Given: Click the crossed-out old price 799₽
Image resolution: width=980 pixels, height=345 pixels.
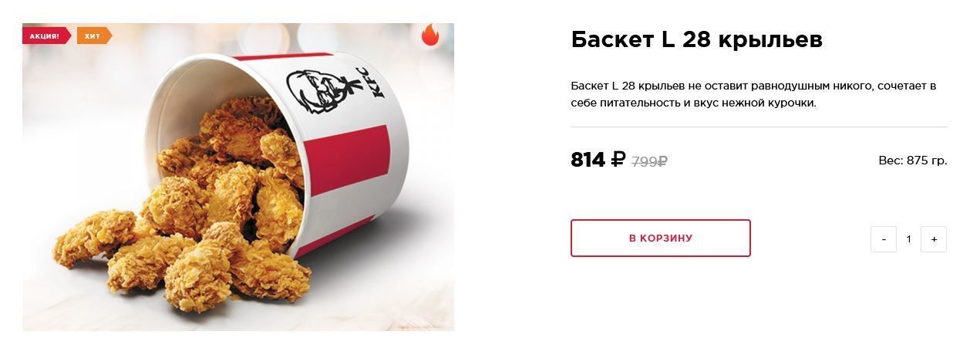Looking at the screenshot, I should click(x=649, y=161).
